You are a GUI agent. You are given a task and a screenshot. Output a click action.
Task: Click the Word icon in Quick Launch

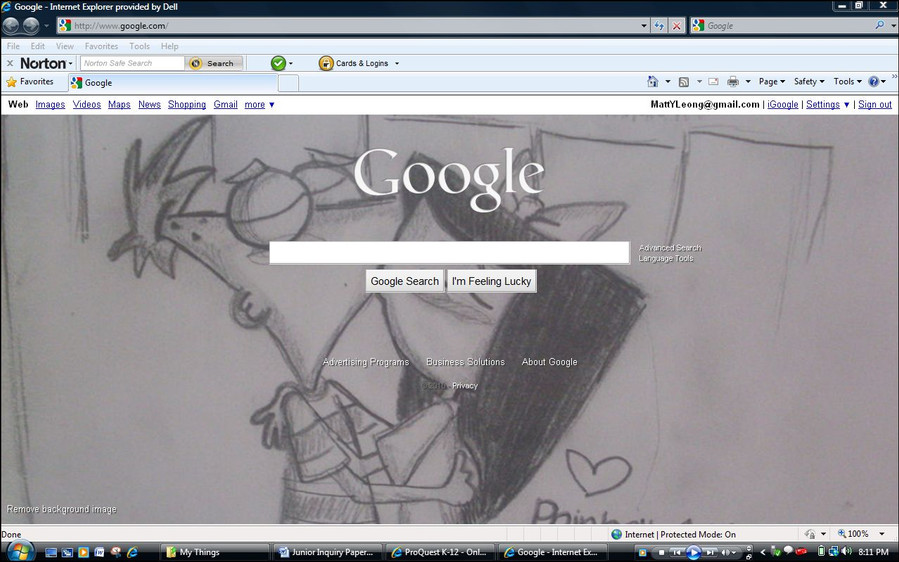[99, 553]
